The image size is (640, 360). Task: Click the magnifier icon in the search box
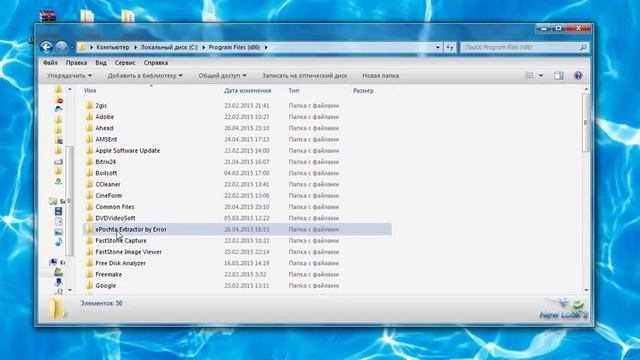pos(583,48)
